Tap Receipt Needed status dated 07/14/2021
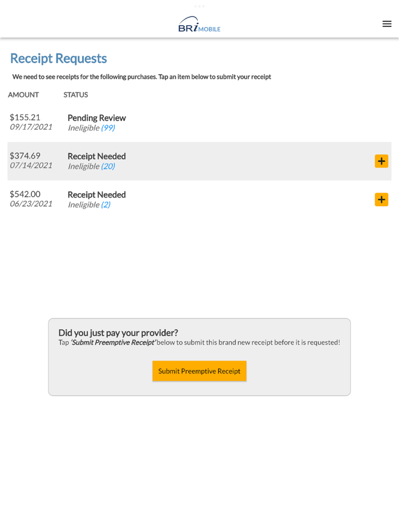This screenshot has height=532, width=399. (96, 156)
